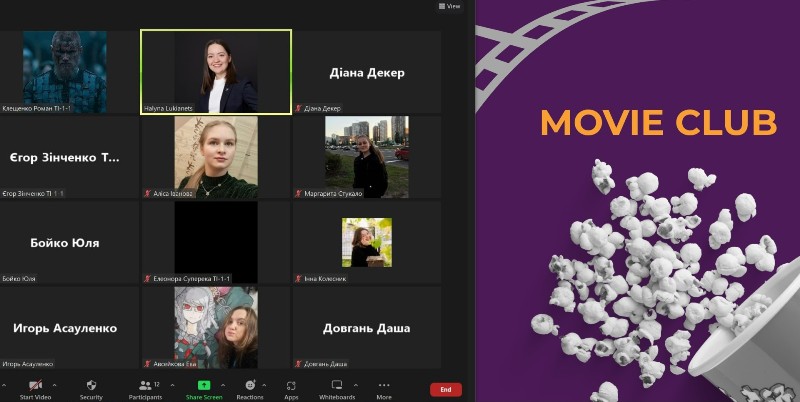Click the large Бойко Юля name tile
This screenshot has width=800, height=402.
(69, 242)
